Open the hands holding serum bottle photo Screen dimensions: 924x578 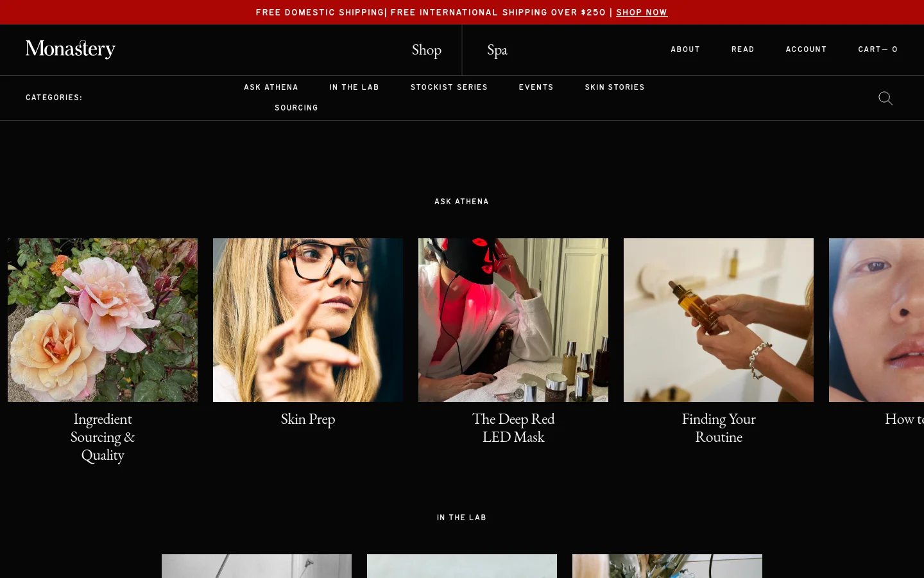[x=719, y=320]
